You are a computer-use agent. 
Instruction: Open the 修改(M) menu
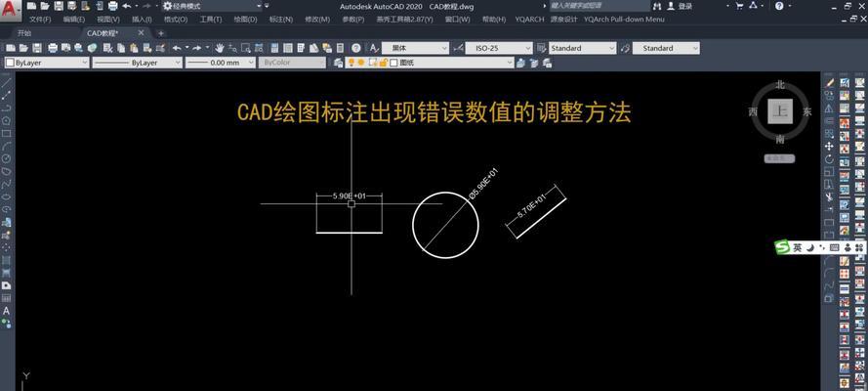pos(317,20)
